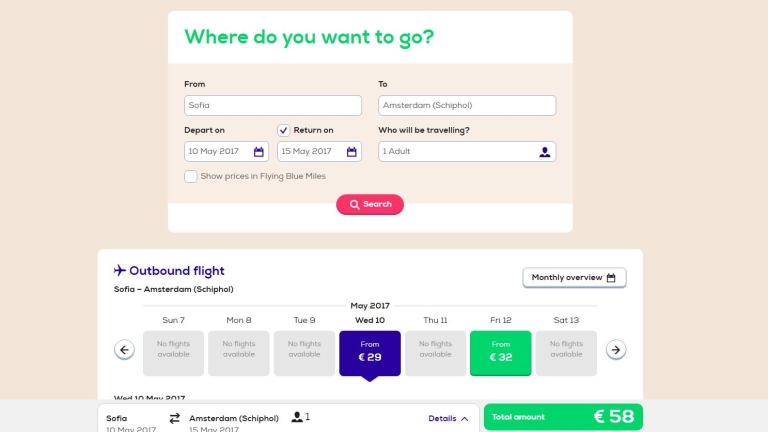Click the To field with Amsterdam (Schiphol)
The height and width of the screenshot is (432, 768).
coord(466,105)
